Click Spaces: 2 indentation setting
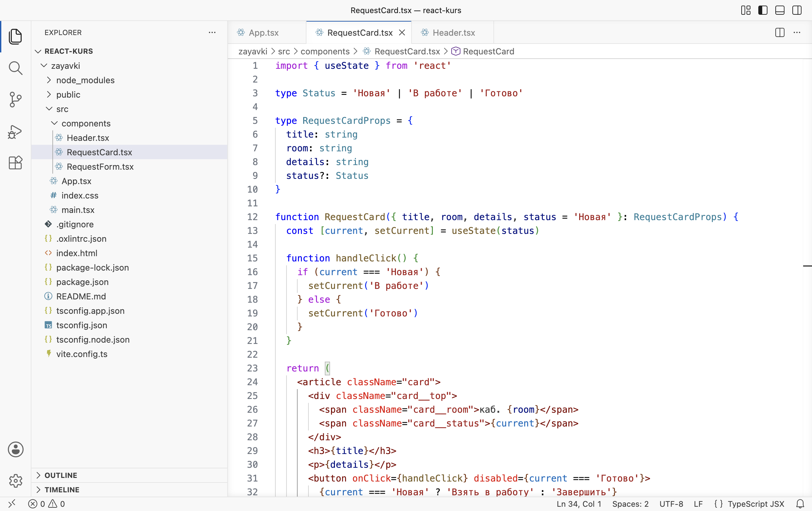812x511 pixels. point(630,504)
